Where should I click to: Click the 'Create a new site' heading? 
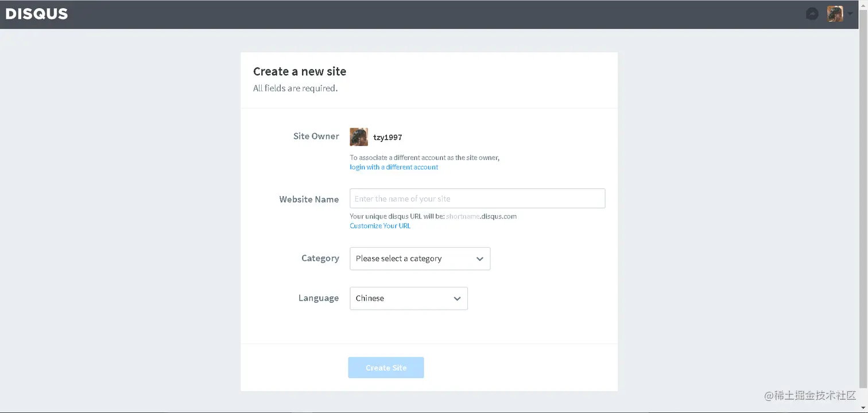pos(300,72)
